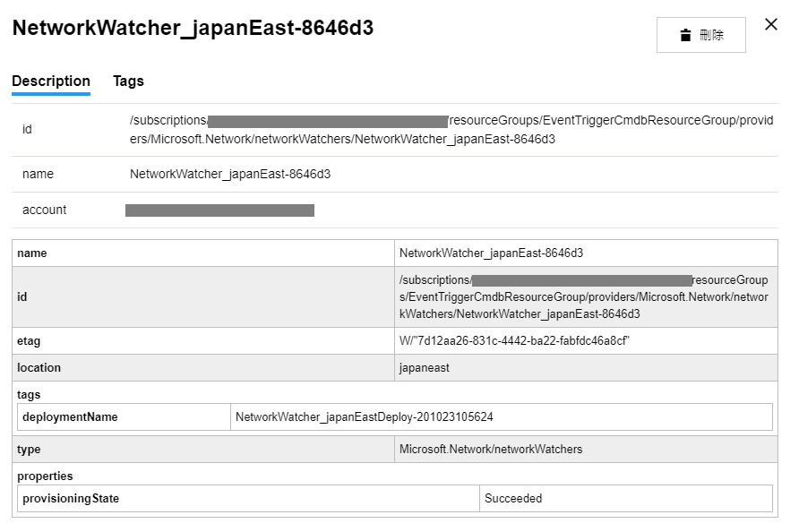799x532 pixels.
Task: Click the etag value W/"7d12aa26-831c-4442-ba22-fabfdc46a8cf"
Action: [x=514, y=341]
